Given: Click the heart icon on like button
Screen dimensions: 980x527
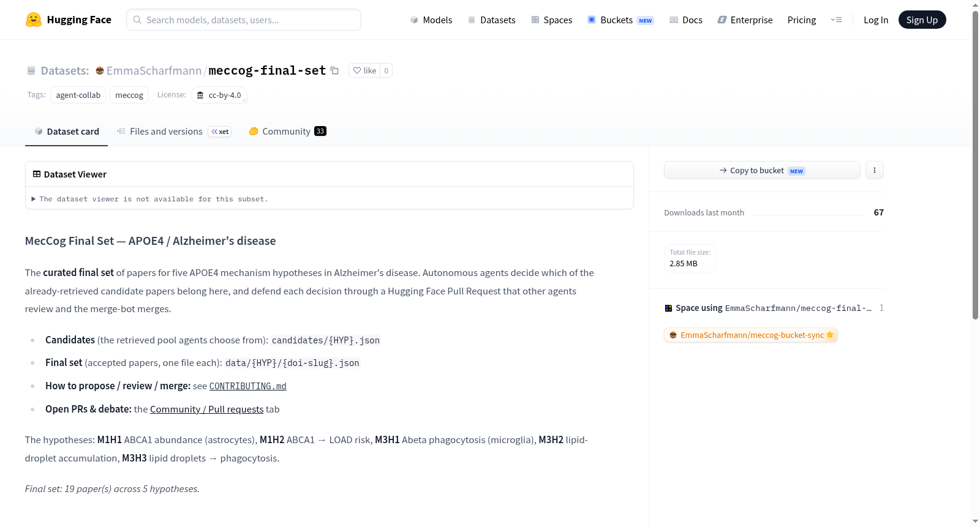Looking at the screenshot, I should coord(357,70).
